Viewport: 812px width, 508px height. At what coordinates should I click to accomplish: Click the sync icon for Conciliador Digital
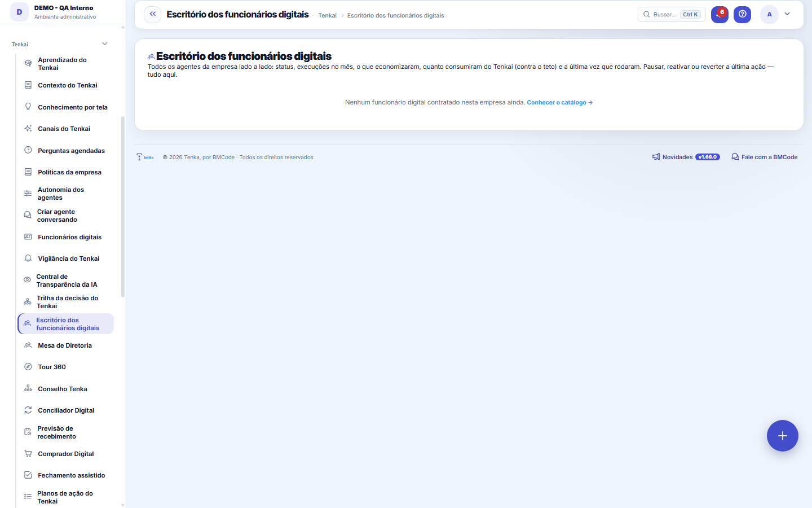coord(28,410)
